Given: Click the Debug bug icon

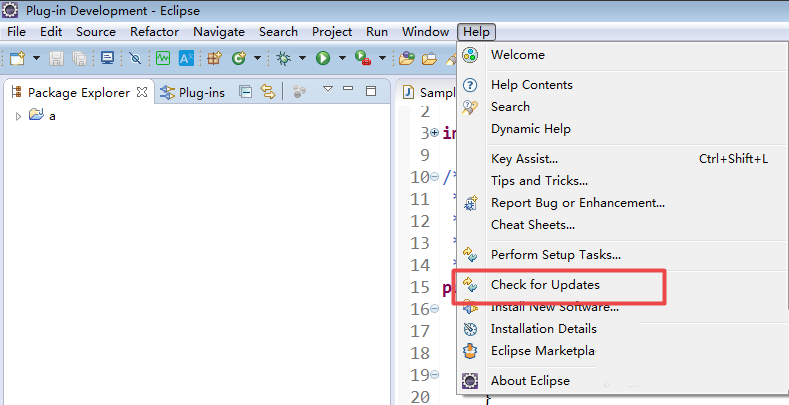Looking at the screenshot, I should coord(283,58).
